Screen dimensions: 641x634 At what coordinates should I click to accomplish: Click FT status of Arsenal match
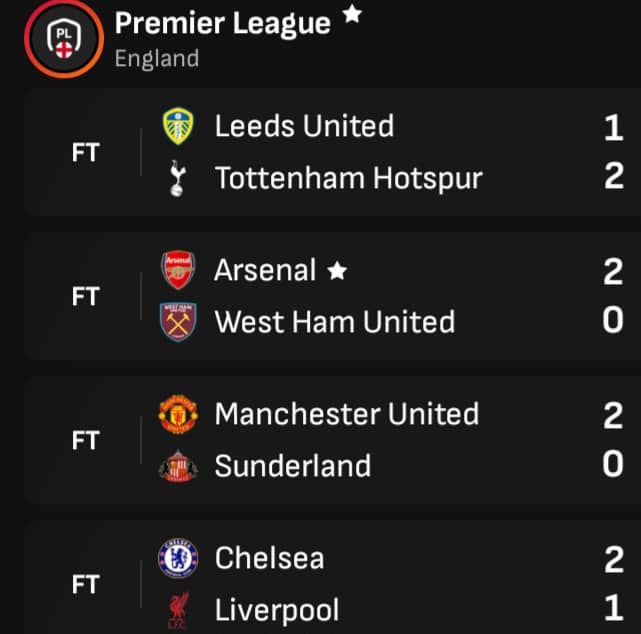pyautogui.click(x=85, y=296)
